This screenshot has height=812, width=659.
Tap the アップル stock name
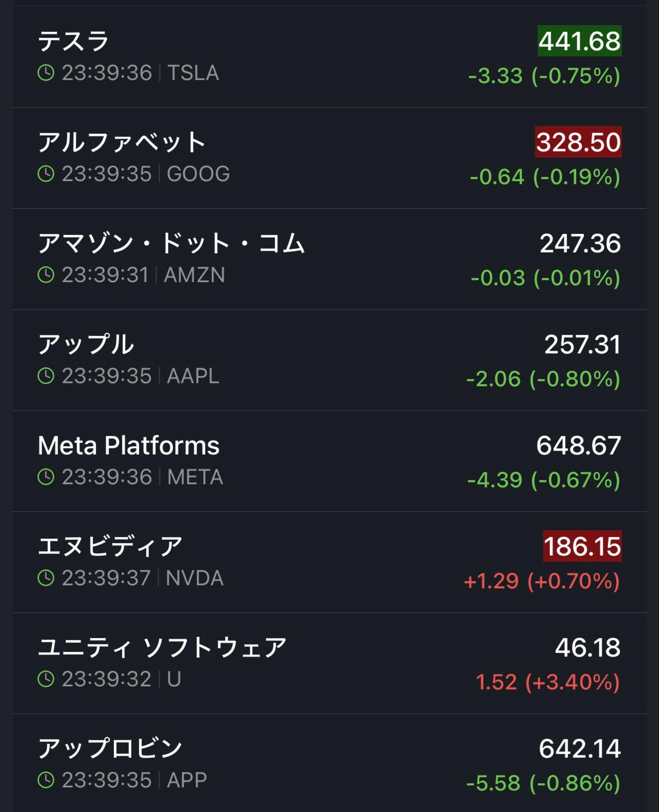tap(86, 344)
